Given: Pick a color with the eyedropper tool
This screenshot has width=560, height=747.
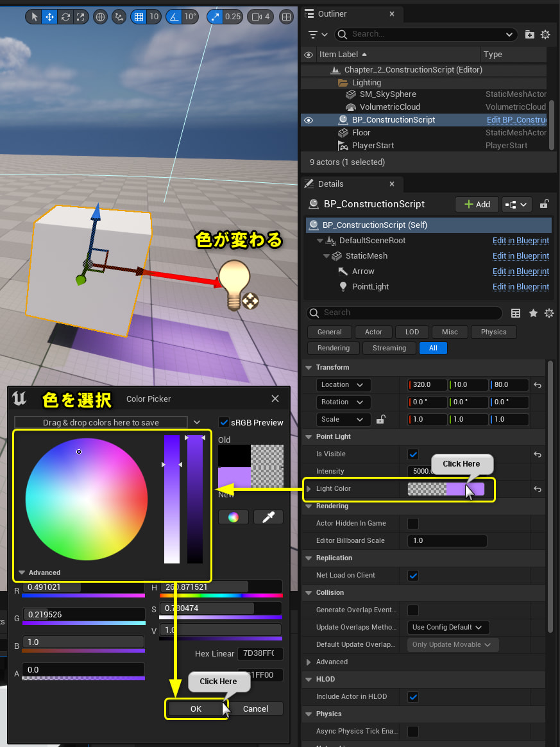Looking at the screenshot, I should pyautogui.click(x=268, y=517).
